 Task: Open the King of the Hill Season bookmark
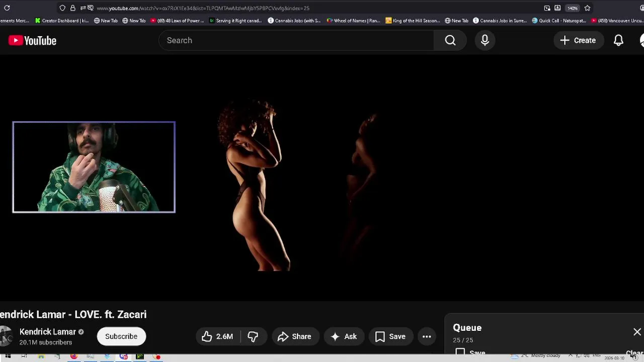pos(413,21)
